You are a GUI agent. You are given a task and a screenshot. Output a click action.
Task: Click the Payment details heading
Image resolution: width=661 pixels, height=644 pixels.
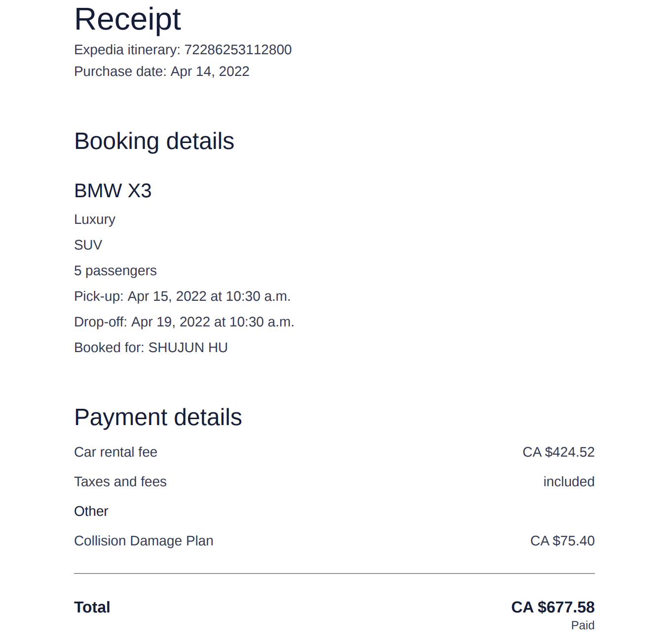pos(158,418)
